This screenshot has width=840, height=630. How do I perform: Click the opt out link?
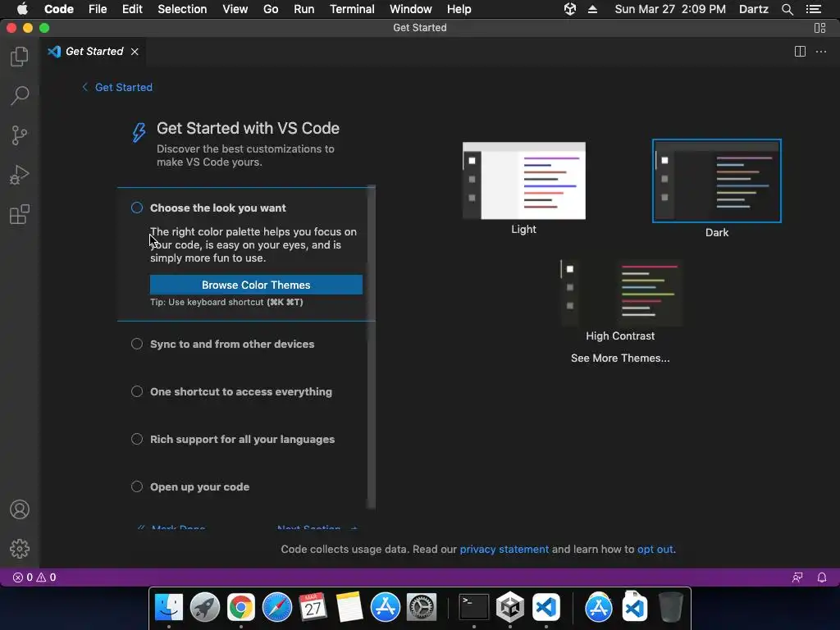pos(655,549)
